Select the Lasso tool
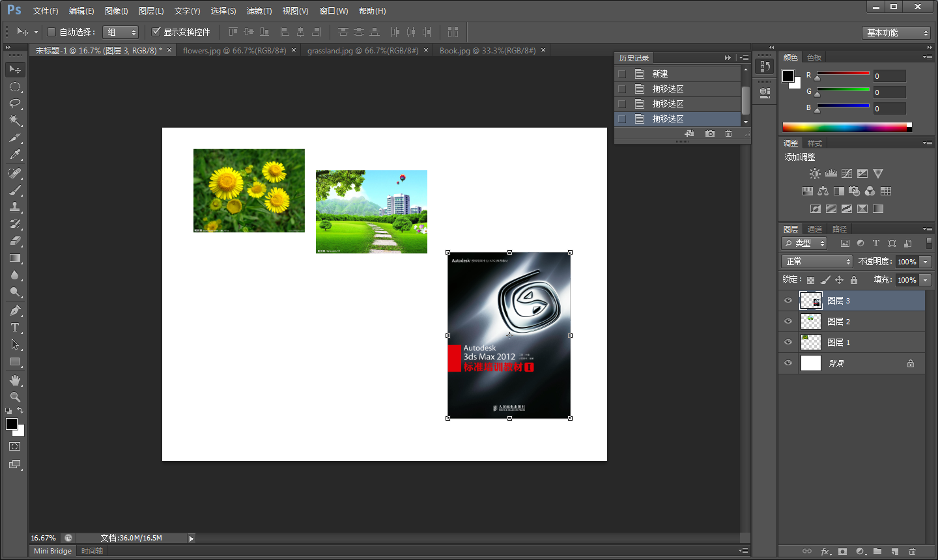 click(x=15, y=104)
